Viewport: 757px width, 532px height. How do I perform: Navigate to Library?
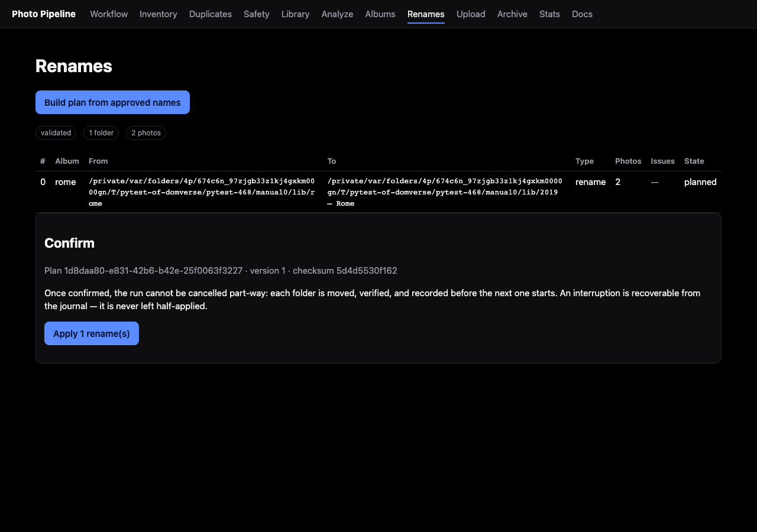click(x=296, y=14)
